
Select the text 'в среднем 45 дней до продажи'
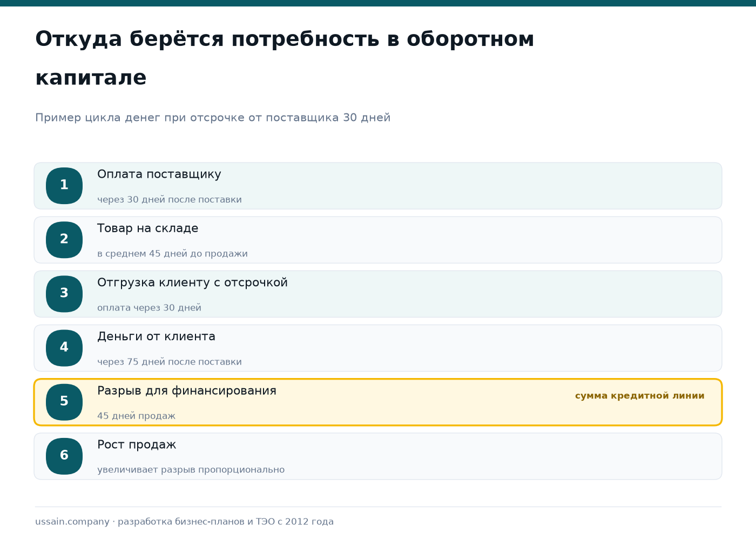click(x=173, y=254)
